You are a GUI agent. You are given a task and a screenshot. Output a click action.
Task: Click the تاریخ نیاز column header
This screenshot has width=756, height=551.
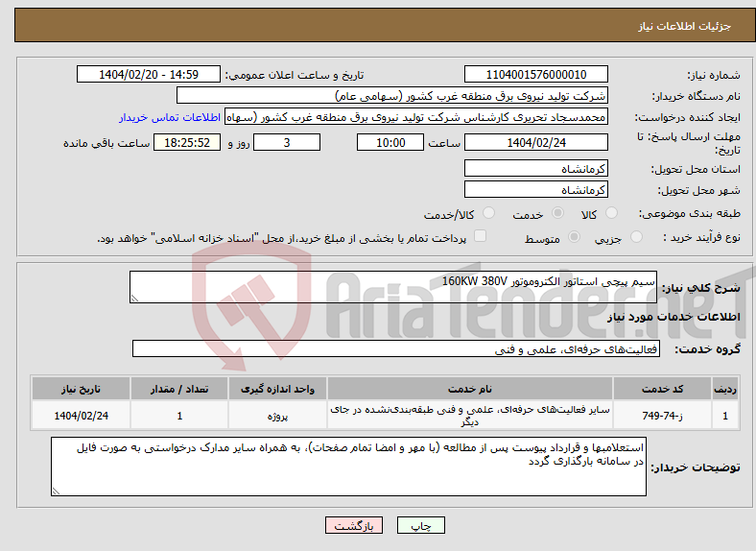coord(81,389)
